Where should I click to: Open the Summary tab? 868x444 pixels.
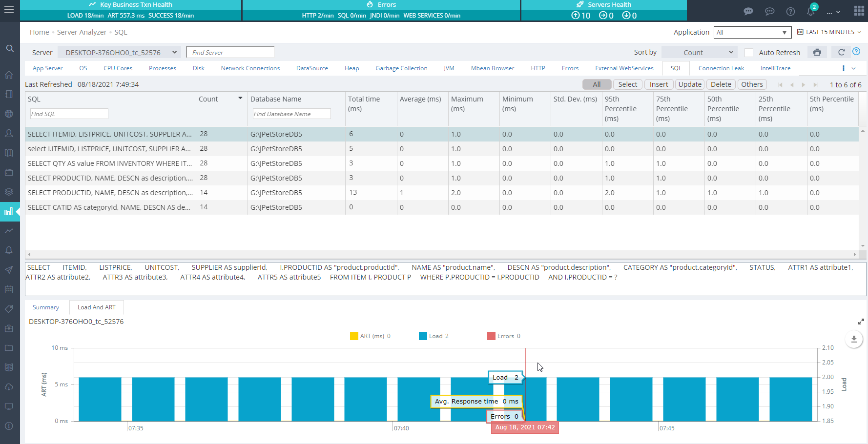[46, 307]
